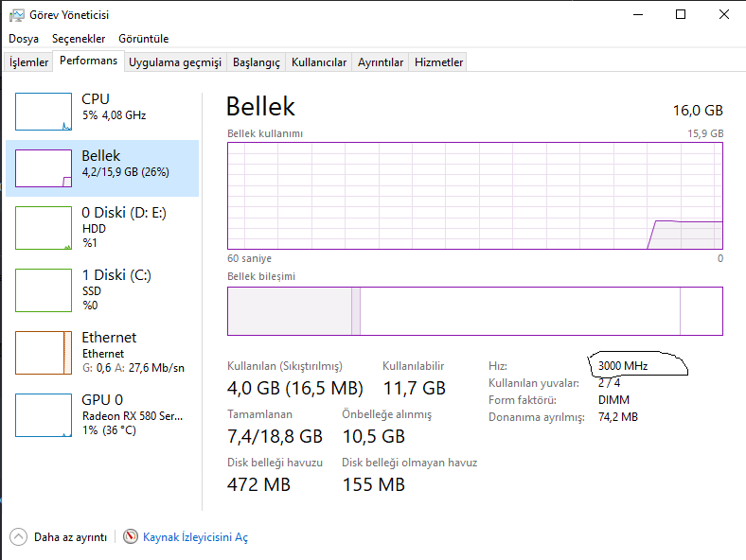
Task: Switch to the Ayrıntılar tab
Action: coord(381,62)
